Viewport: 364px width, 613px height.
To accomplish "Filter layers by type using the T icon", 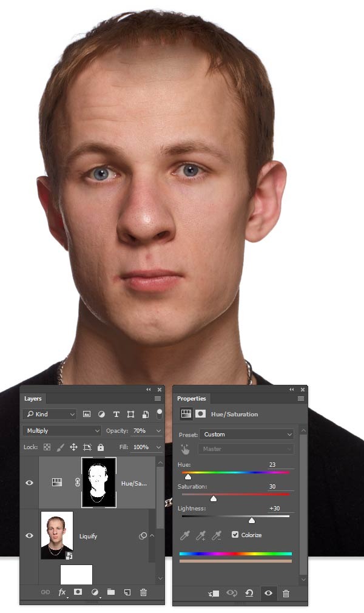I will (x=116, y=415).
